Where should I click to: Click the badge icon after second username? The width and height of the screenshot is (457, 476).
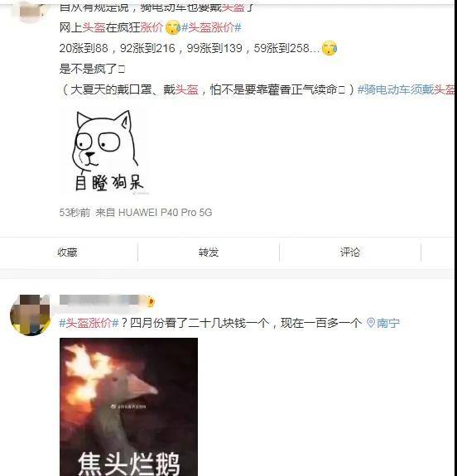150,301
